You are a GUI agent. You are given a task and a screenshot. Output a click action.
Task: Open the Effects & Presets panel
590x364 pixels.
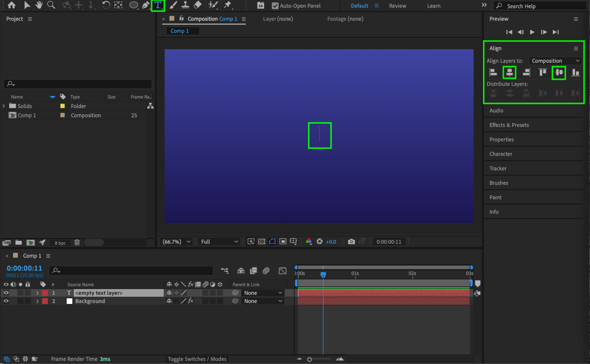[509, 125]
